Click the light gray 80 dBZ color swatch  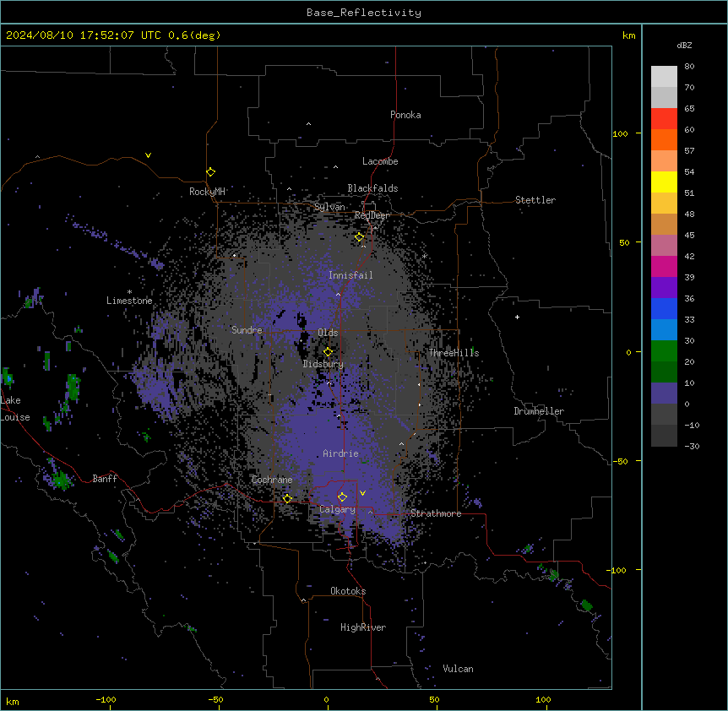coord(664,77)
